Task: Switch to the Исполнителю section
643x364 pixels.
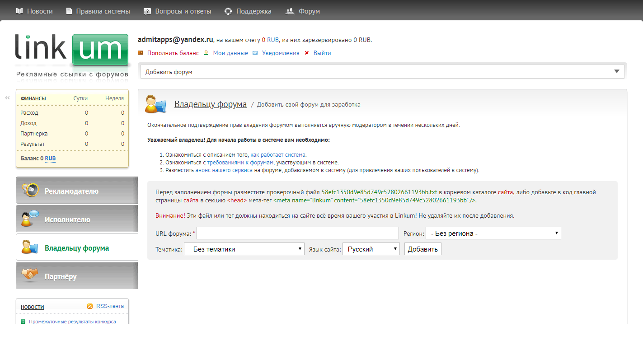Action: pos(77,219)
